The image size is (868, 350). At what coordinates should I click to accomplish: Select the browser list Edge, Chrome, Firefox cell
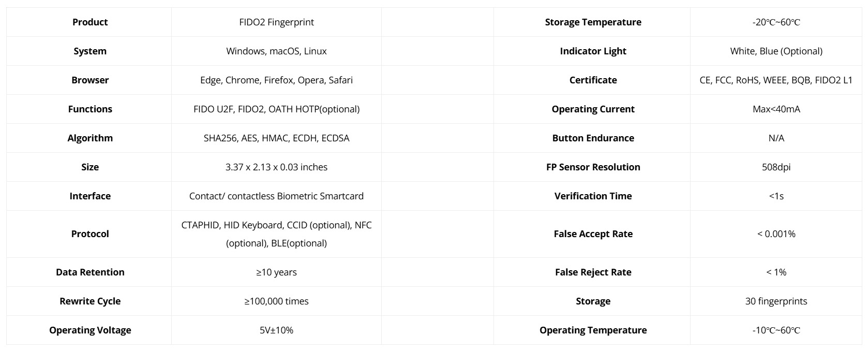click(x=276, y=80)
